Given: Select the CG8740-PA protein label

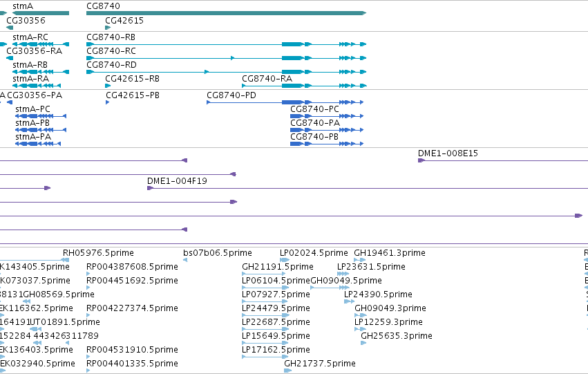Looking at the screenshot, I should coord(315,123).
